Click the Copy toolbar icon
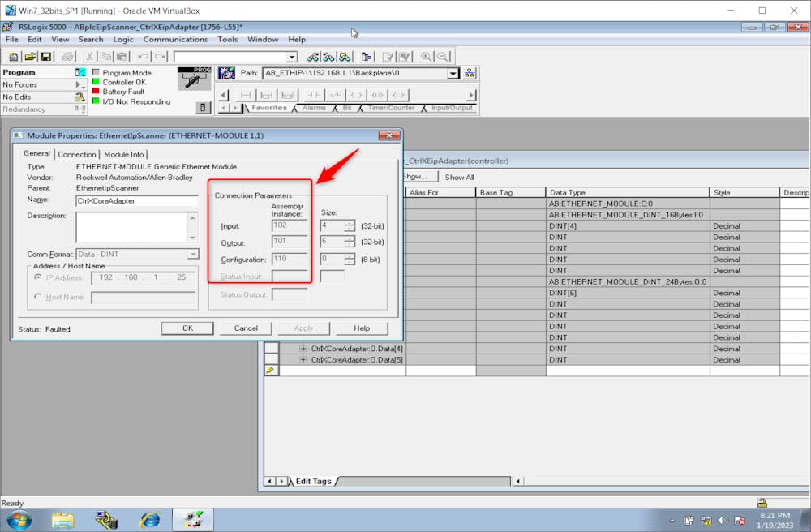Screen dimensions: 811x532 pos(105,57)
